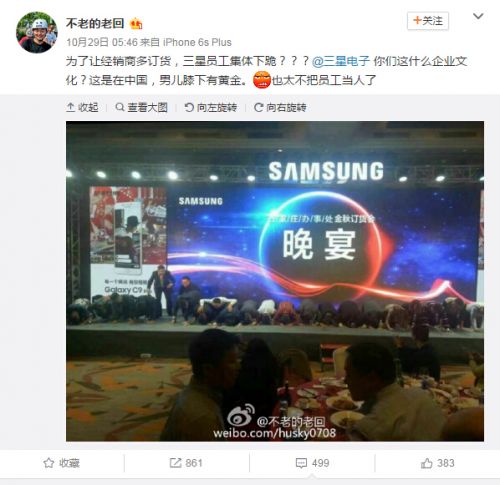Toggle 收藏 favorite star
This screenshot has width=500, height=485.
(62, 463)
